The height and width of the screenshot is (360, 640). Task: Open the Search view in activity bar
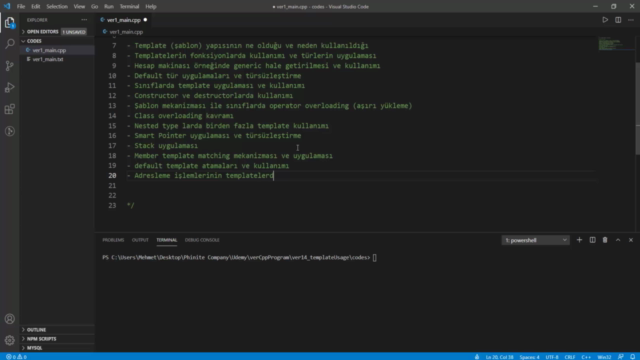point(9,44)
